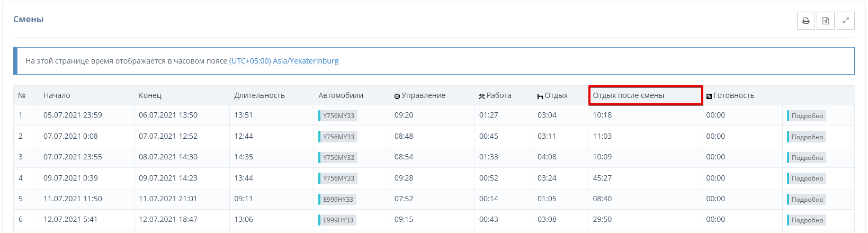
Task: Expand the shifts panel to fullscreen
Action: (x=845, y=21)
